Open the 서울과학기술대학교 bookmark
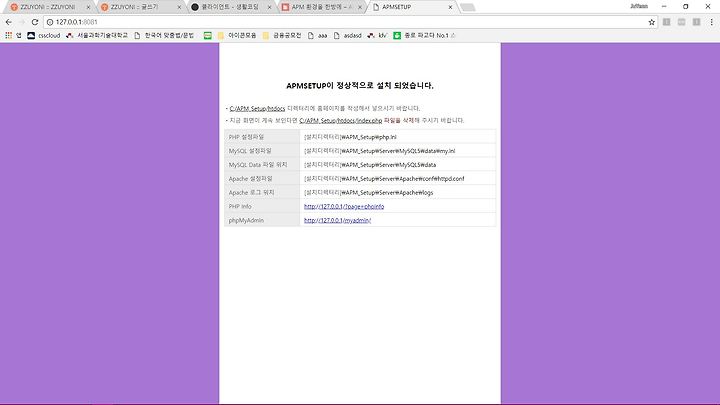The height and width of the screenshot is (405, 720). tap(97, 35)
